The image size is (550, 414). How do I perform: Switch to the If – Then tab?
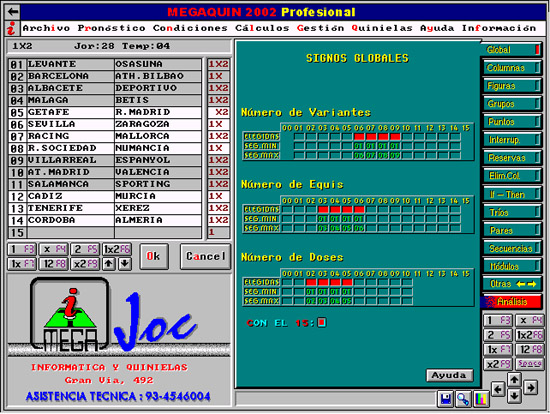512,194
